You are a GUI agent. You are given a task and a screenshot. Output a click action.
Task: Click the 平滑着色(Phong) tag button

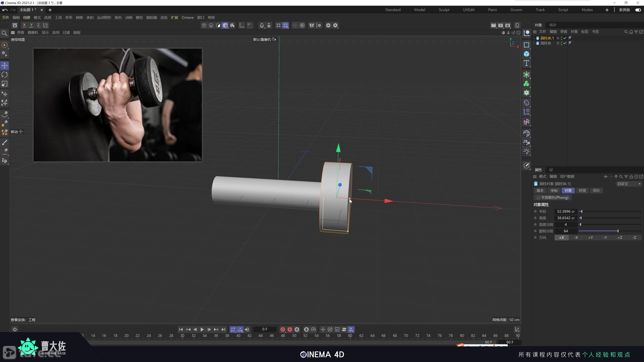(x=552, y=198)
